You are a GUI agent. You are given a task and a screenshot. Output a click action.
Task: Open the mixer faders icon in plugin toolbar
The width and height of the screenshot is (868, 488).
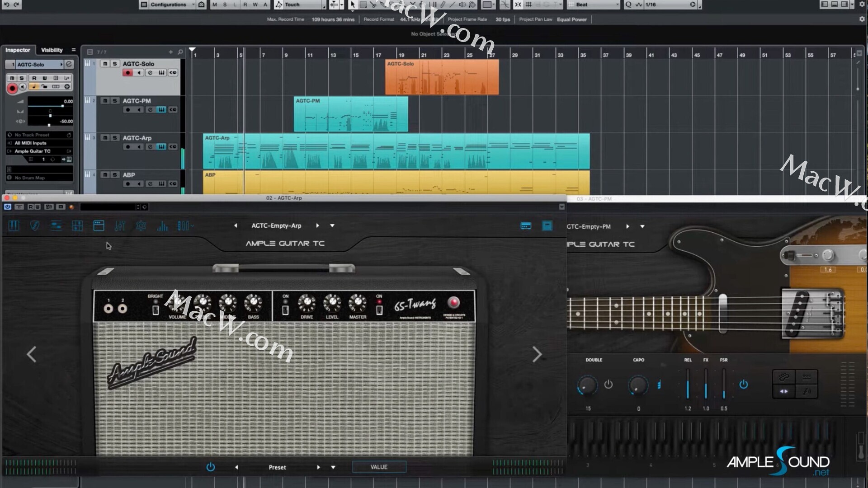(x=120, y=225)
